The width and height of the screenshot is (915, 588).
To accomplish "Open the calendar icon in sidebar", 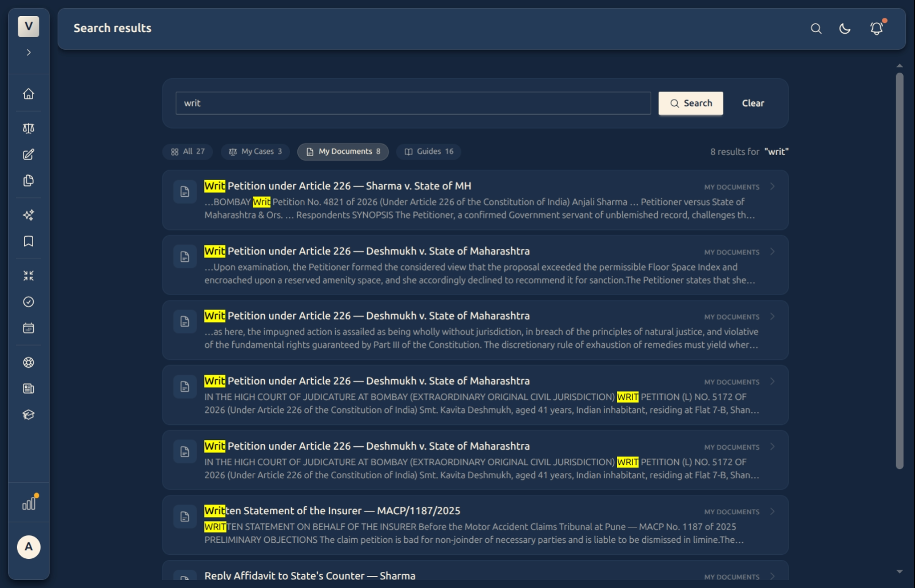I will [29, 328].
